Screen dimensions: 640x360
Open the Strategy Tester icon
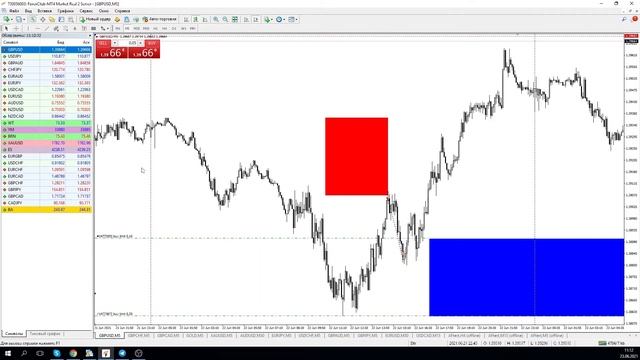coord(71,19)
